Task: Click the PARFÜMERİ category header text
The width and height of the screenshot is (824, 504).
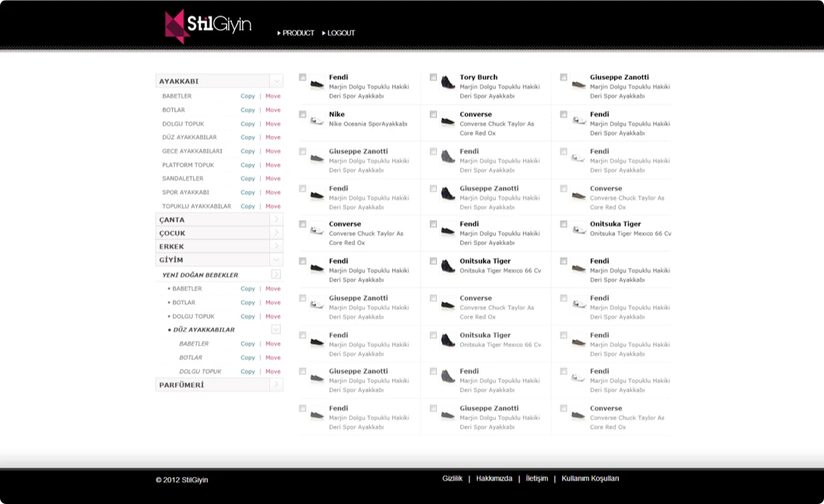Action: tap(181, 386)
